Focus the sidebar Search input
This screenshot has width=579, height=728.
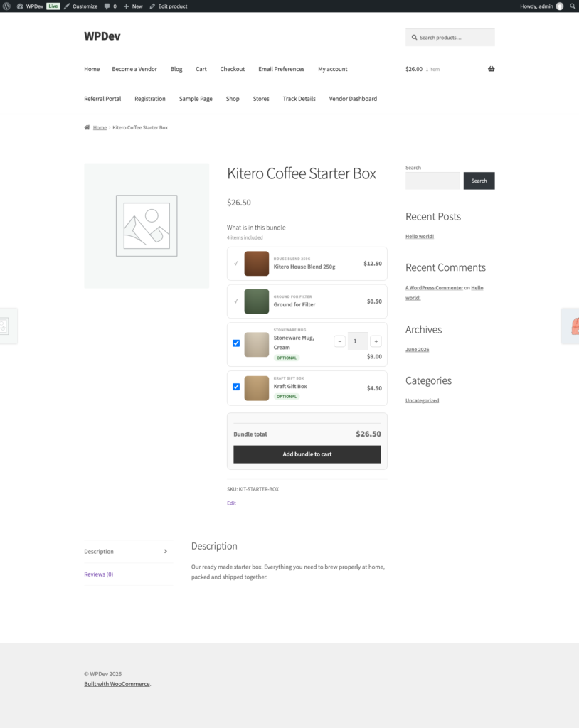point(432,181)
